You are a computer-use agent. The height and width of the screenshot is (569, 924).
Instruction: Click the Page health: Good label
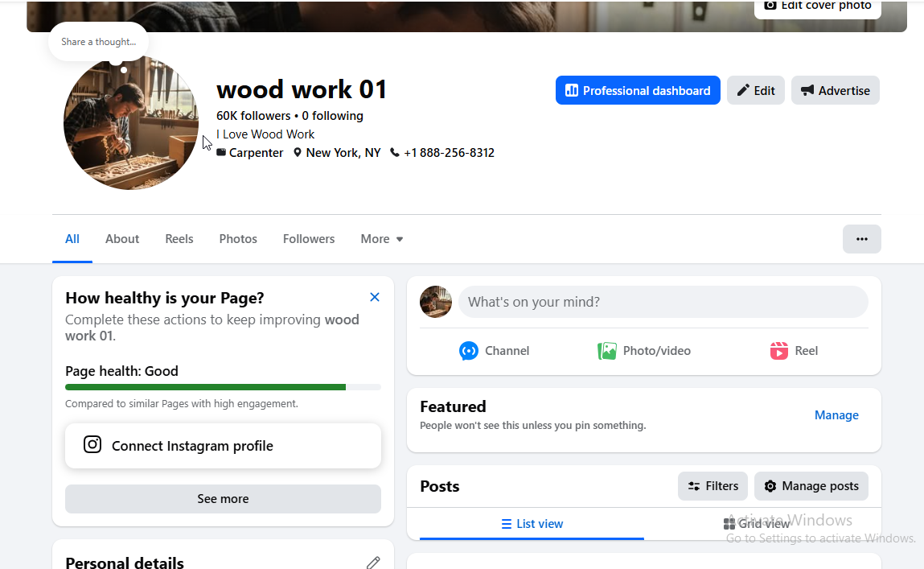coord(121,371)
